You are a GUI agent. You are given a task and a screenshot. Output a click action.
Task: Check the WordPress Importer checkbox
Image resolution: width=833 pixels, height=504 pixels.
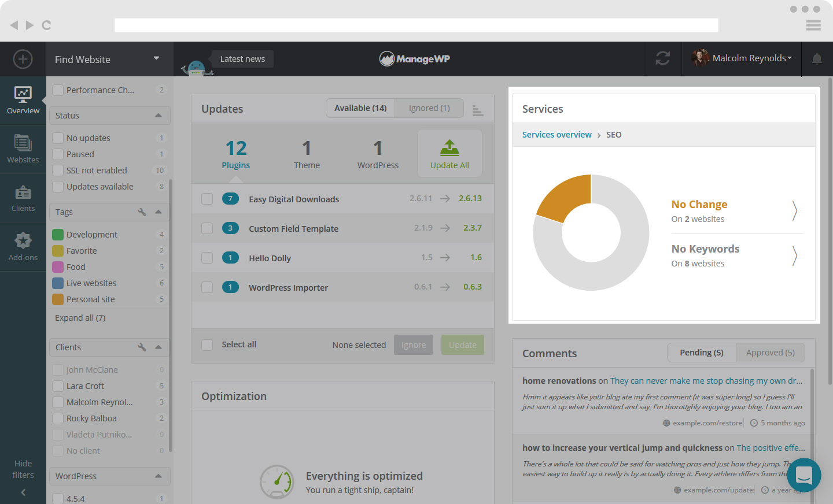click(207, 287)
